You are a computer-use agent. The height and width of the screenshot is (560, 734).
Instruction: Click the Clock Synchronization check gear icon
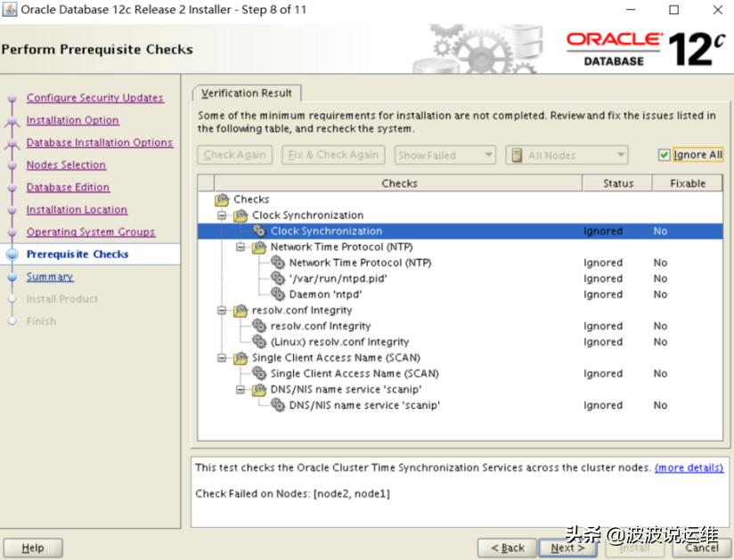258,231
